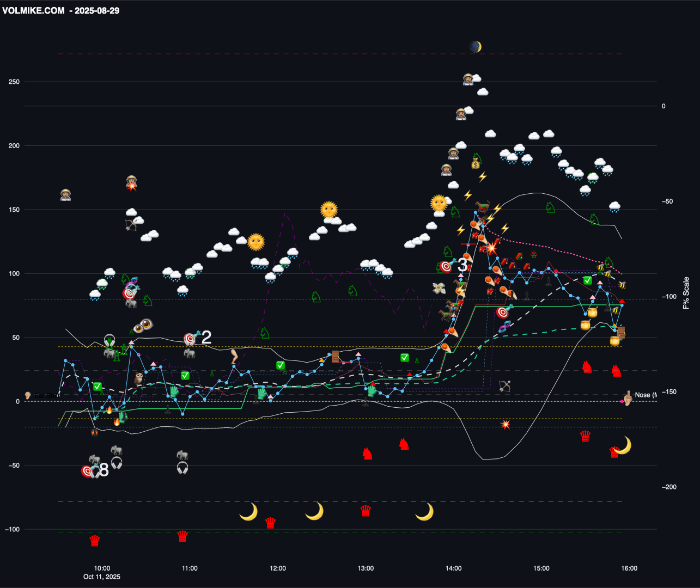This screenshot has width=700, height=588.
Task: Click the bottom crescent moon near 11:40
Action: click(x=248, y=512)
